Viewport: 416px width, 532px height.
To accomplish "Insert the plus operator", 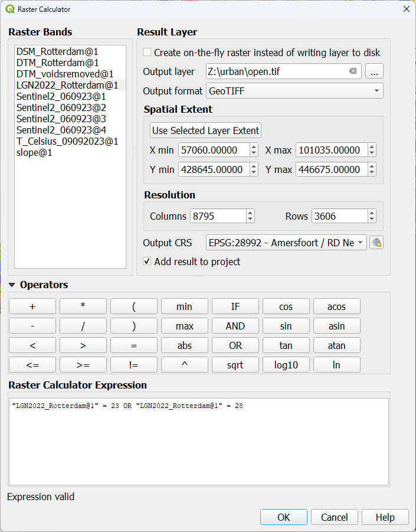I will point(32,306).
